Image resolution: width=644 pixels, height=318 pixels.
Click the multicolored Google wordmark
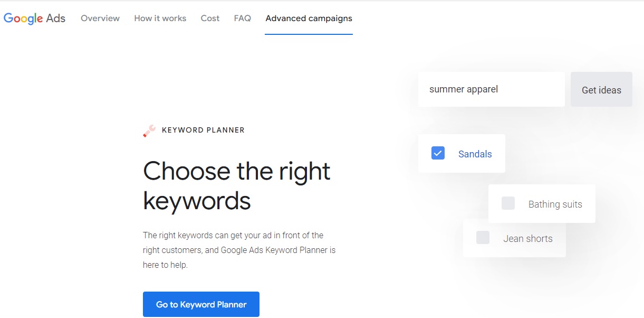pos(23,18)
